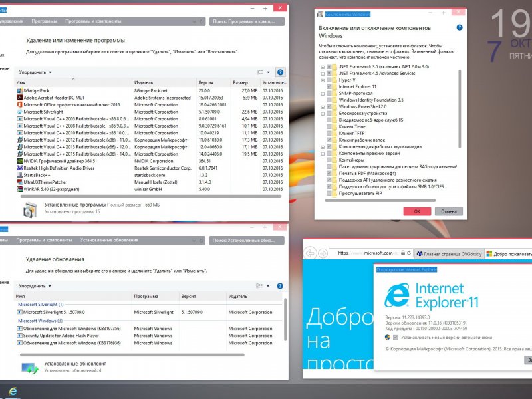Toggle the .NET Framework 3.5 checkbox

[x=329, y=67]
